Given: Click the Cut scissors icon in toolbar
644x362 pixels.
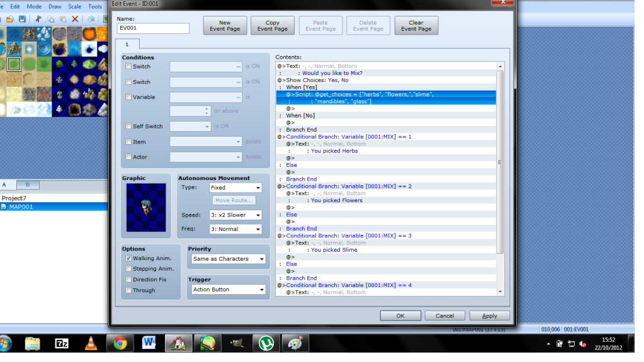Looking at the screenshot, I should 38,20.
